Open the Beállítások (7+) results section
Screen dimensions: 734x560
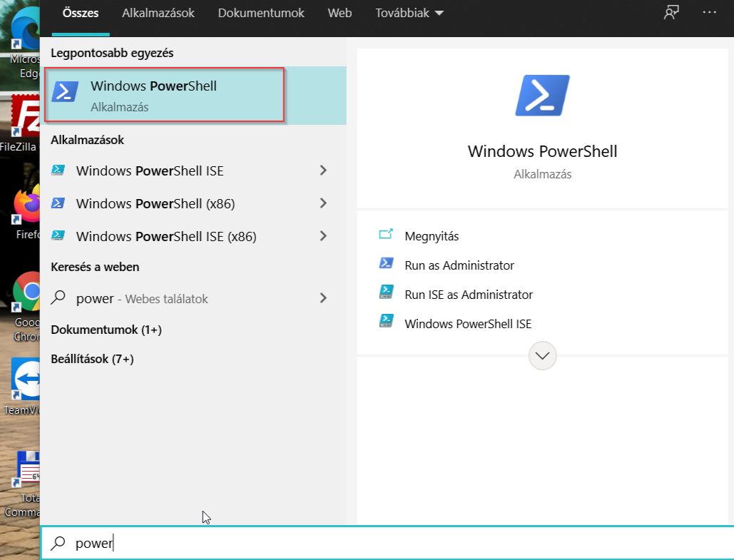[92, 359]
